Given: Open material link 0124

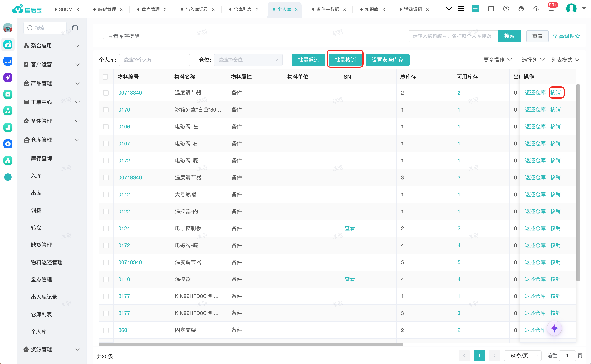Looking at the screenshot, I should coord(124,228).
